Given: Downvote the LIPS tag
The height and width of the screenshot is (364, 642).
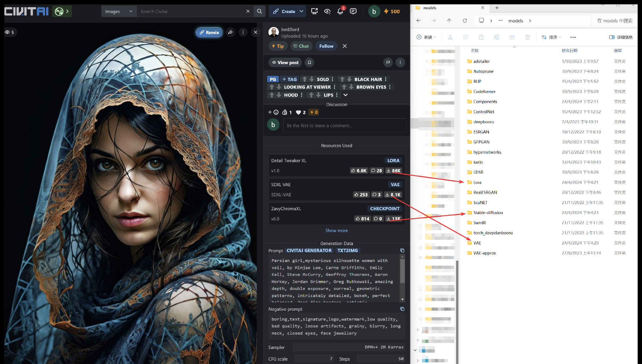Looking at the screenshot, I should click(318, 95).
